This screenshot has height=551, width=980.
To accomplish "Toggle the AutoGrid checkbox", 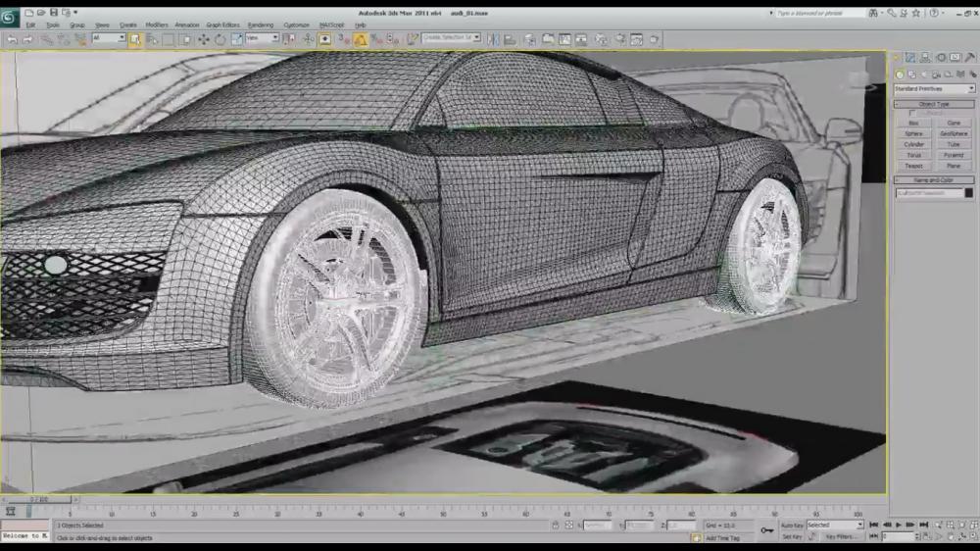I will coord(912,113).
